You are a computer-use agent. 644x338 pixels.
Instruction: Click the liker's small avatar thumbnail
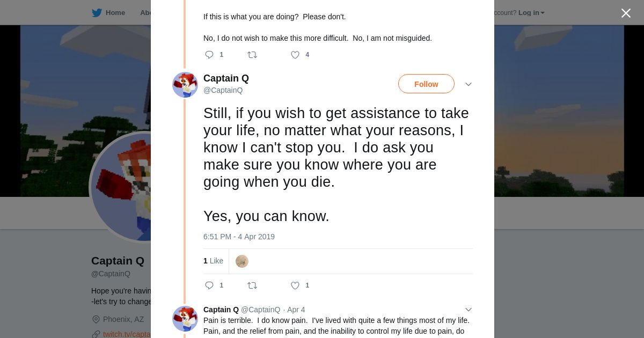coord(242,261)
